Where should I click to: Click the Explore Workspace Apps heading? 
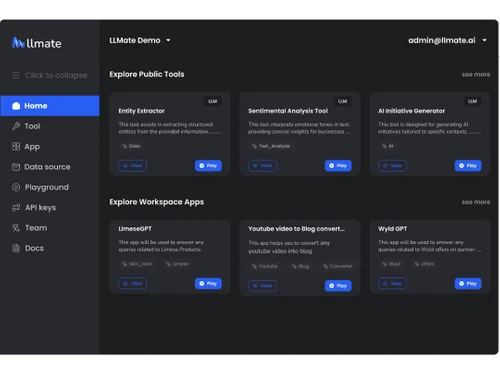[x=157, y=202]
